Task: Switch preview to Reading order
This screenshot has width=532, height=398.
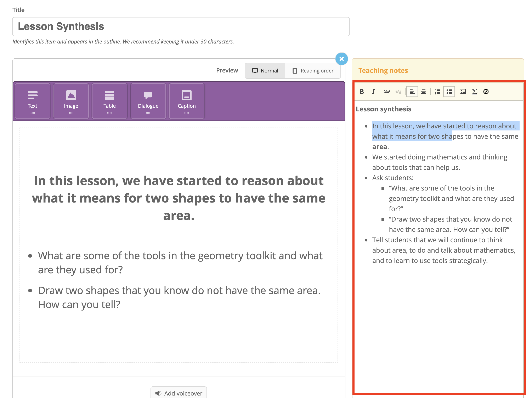Action: pyautogui.click(x=313, y=71)
